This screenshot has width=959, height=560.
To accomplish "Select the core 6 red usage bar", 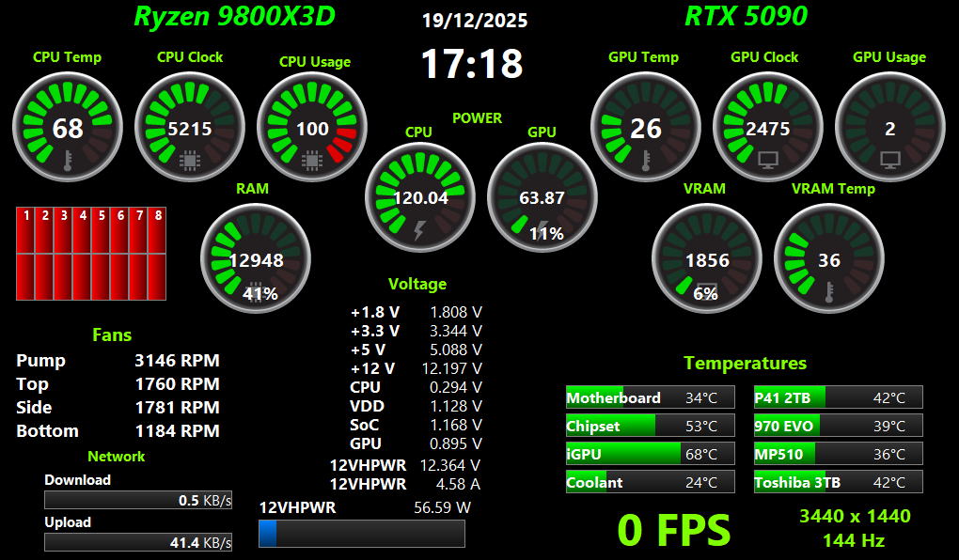I will pos(120,253).
